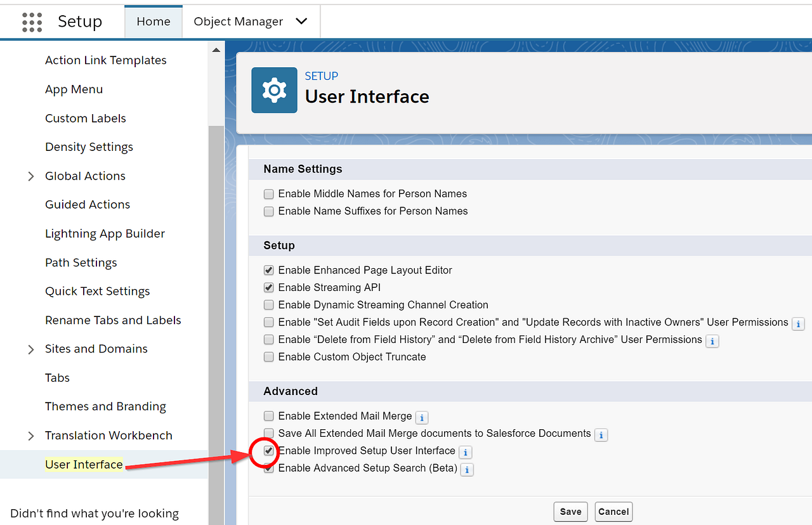812x525 pixels.
Task: Click the sidebar scrollbar up arrow
Action: click(x=216, y=48)
